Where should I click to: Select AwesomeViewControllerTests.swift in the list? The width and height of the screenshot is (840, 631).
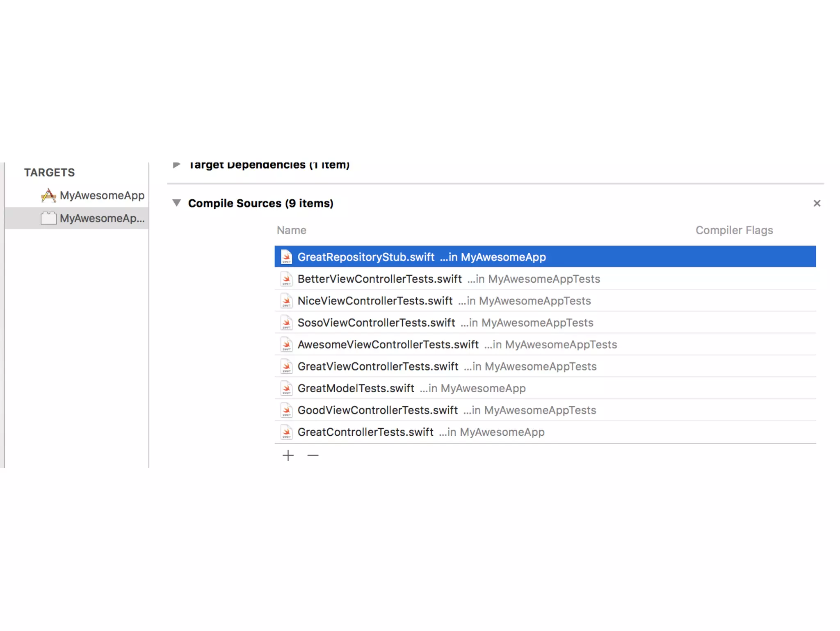(388, 345)
